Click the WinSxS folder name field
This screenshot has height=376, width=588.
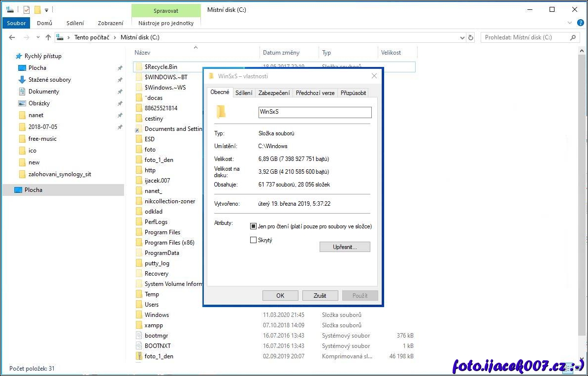[x=315, y=112]
